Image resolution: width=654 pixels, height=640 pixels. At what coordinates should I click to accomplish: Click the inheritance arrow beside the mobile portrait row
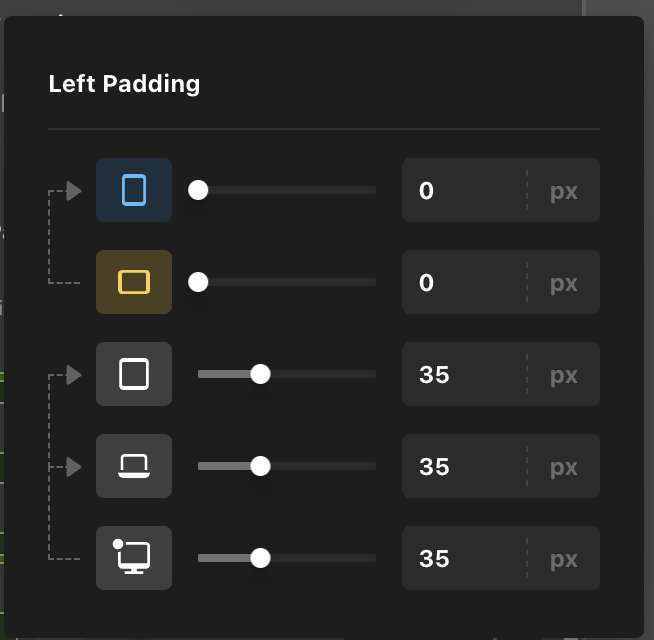[74, 190]
